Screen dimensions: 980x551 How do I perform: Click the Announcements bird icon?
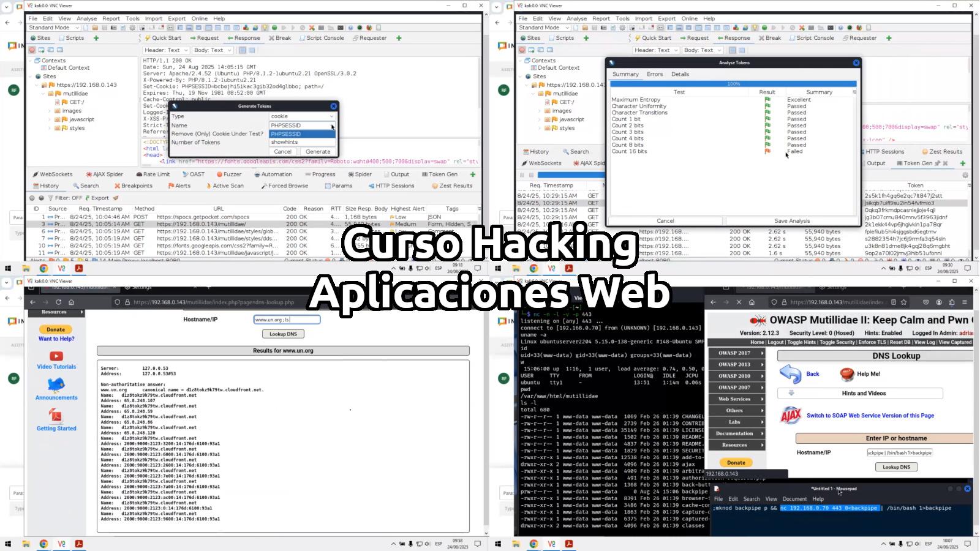coord(56,384)
